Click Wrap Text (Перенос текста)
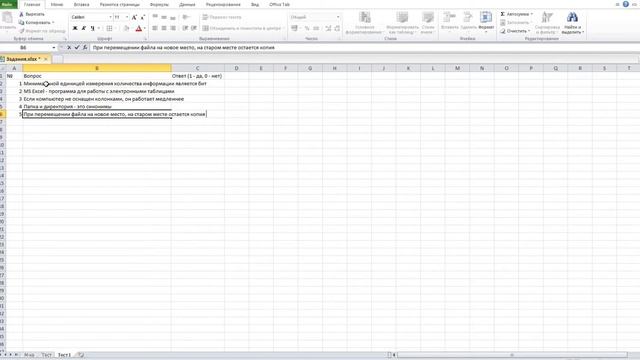Screen dimensions: 640x360 [x=222, y=17]
